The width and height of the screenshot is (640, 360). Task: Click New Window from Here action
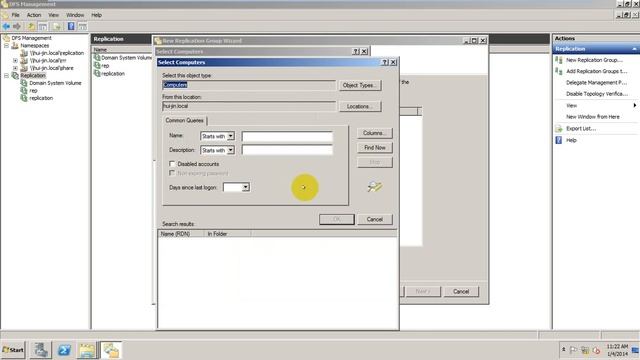593,117
